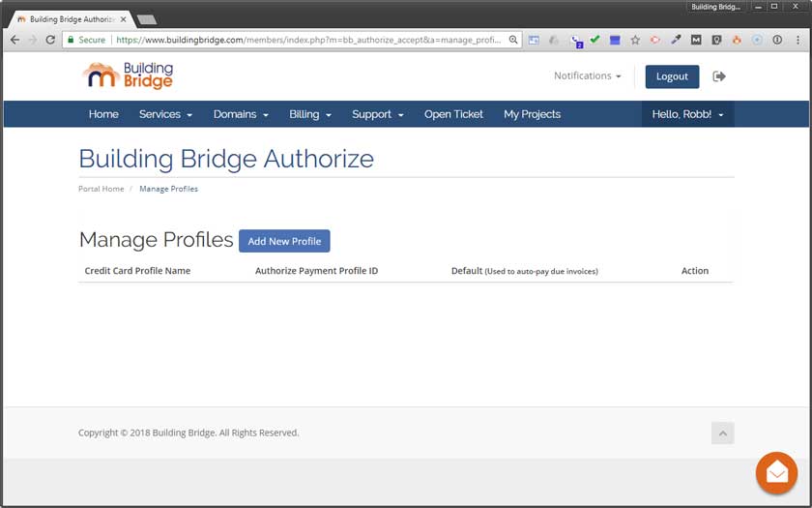Click the Manage Profiles breadcrumb
This screenshot has width=812, height=508.
click(168, 189)
